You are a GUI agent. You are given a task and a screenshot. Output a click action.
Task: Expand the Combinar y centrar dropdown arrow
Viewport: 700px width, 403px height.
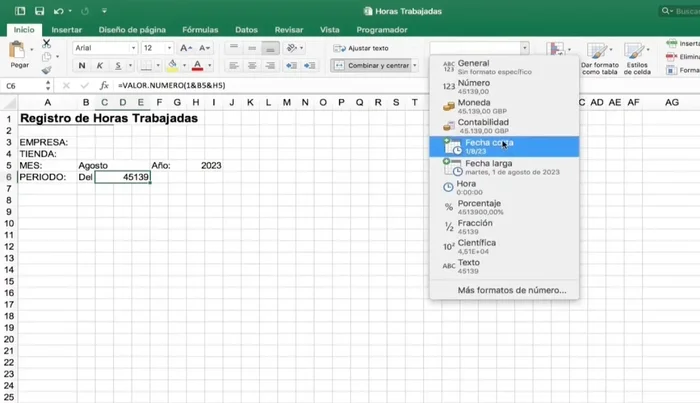click(416, 66)
